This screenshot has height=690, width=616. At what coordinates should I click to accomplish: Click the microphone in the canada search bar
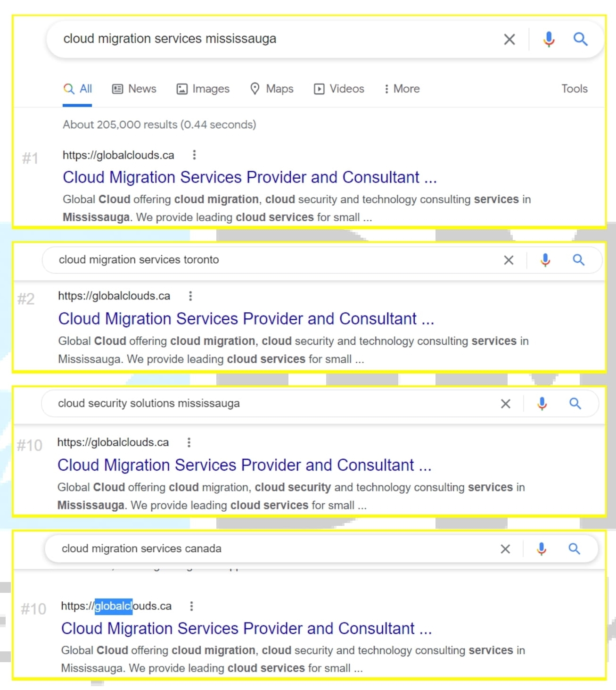pyautogui.click(x=542, y=549)
